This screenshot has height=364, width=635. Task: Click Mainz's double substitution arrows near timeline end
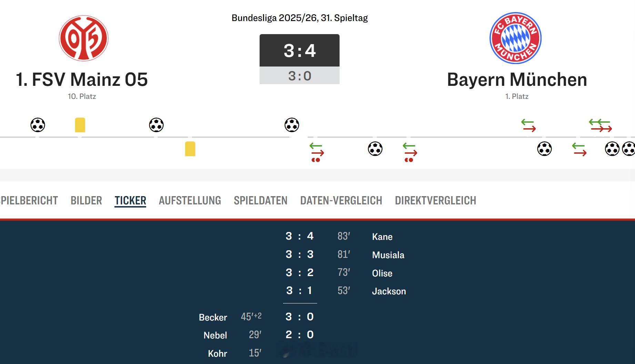601,125
